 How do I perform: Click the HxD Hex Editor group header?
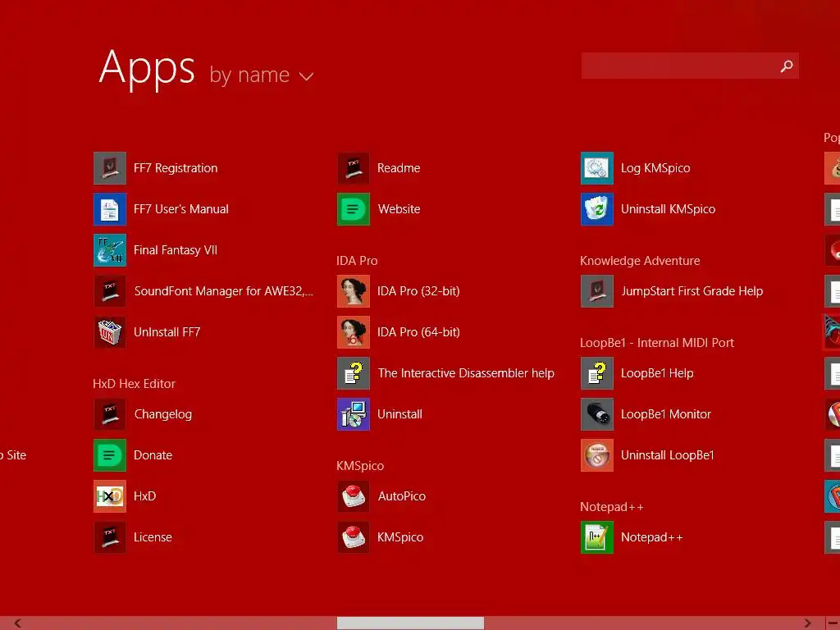click(134, 384)
